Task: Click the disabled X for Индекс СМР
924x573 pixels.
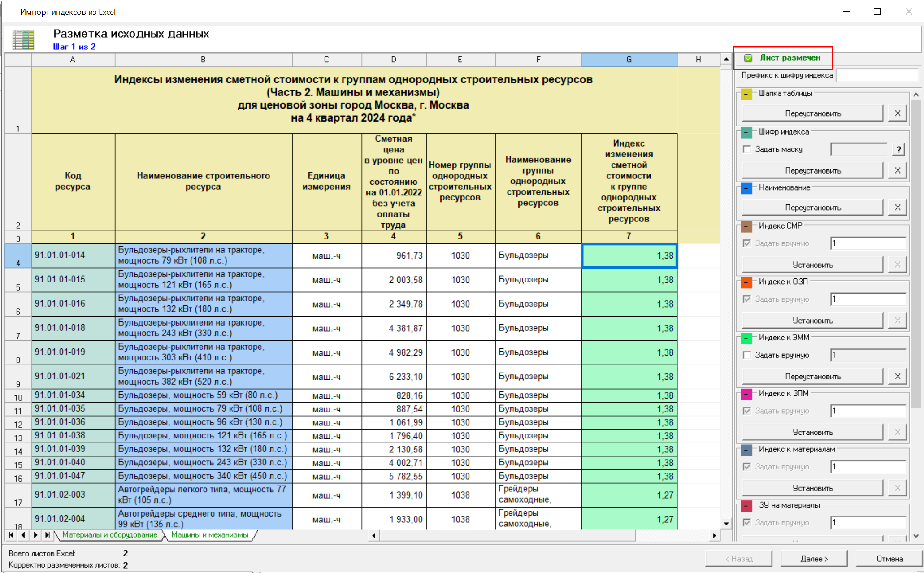Action: coord(898,265)
